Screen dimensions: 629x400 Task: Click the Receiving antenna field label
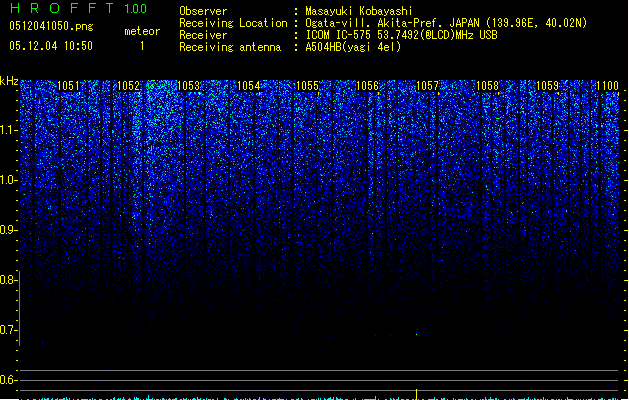[230, 47]
